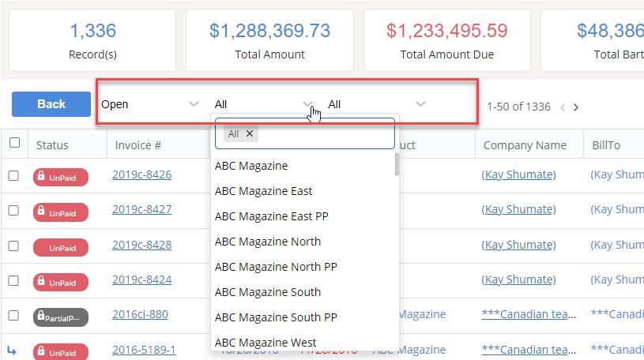
Task: Go to previous page of invoices
Action: point(563,107)
